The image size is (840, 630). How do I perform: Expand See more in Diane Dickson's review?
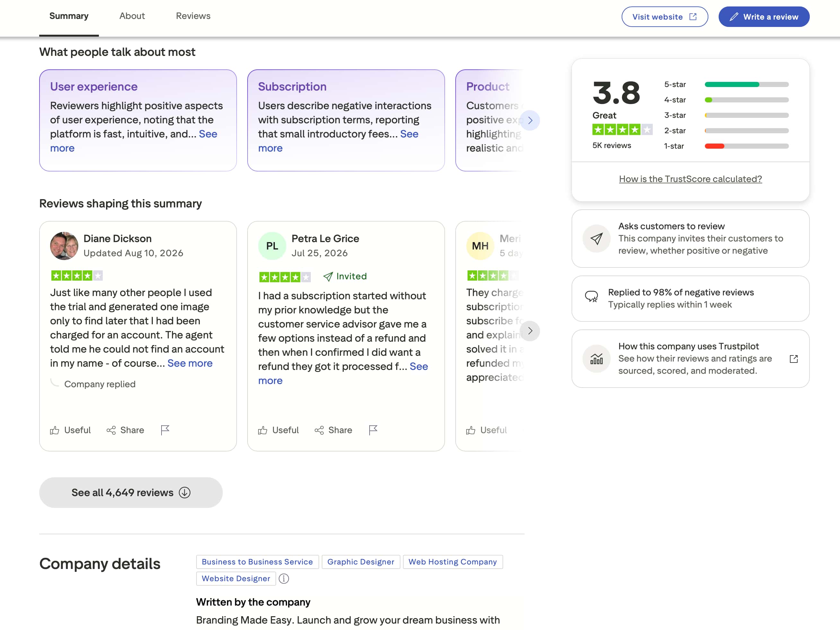(190, 363)
